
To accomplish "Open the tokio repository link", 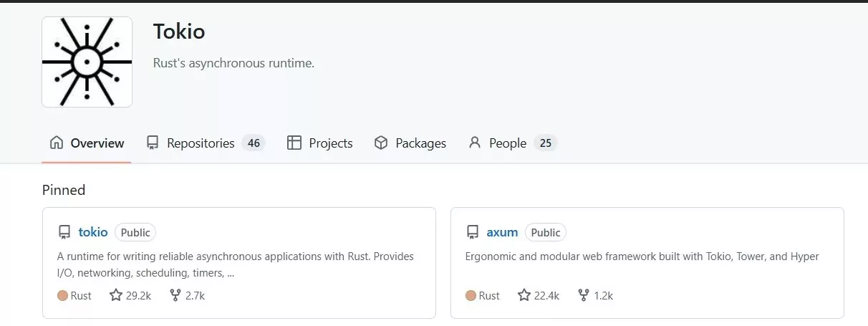I will (x=93, y=232).
